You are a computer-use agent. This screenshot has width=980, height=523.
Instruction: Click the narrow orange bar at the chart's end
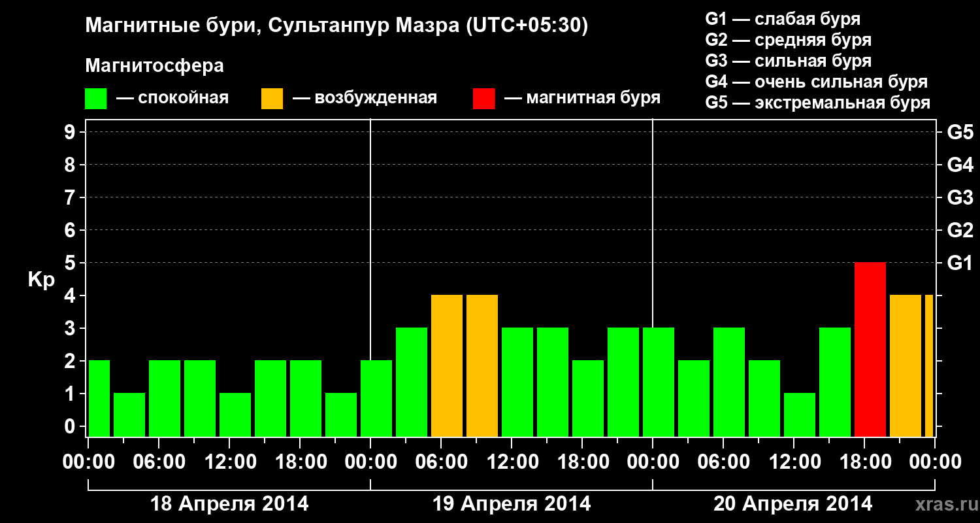(x=929, y=365)
